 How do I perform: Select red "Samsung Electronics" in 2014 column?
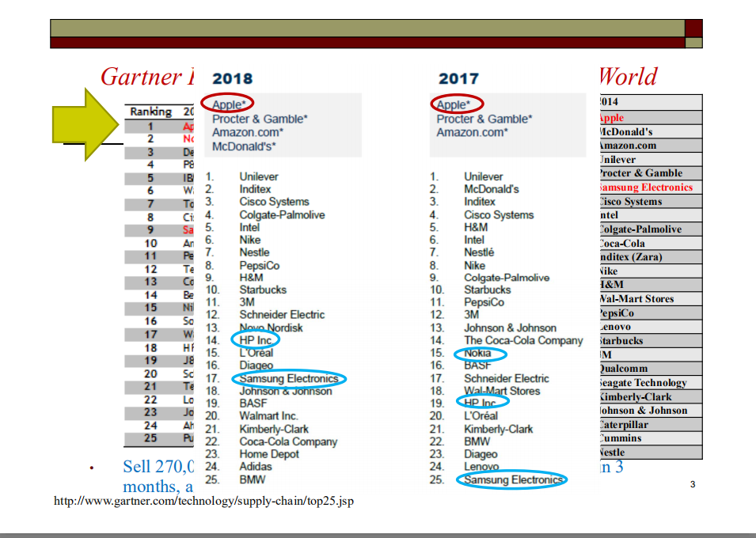click(646, 187)
